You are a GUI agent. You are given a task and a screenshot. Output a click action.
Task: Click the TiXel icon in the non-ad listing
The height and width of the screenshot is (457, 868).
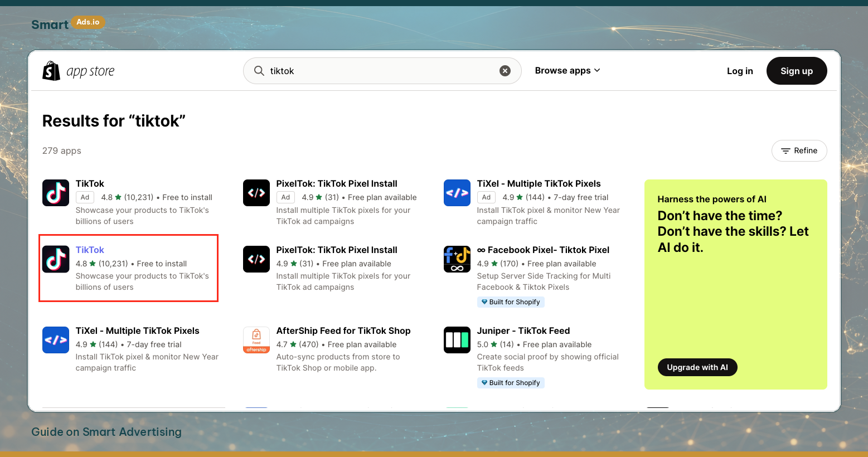coord(56,340)
